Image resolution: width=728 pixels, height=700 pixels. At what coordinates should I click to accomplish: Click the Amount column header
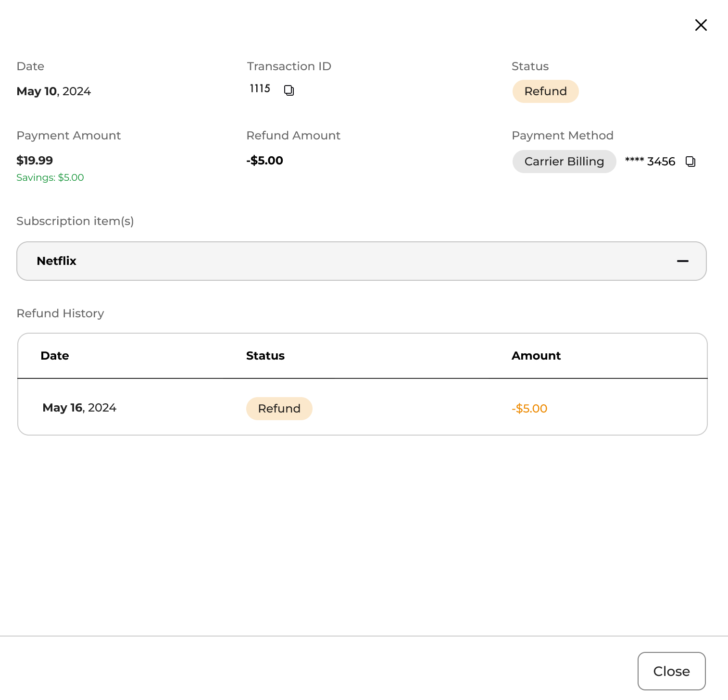536,356
